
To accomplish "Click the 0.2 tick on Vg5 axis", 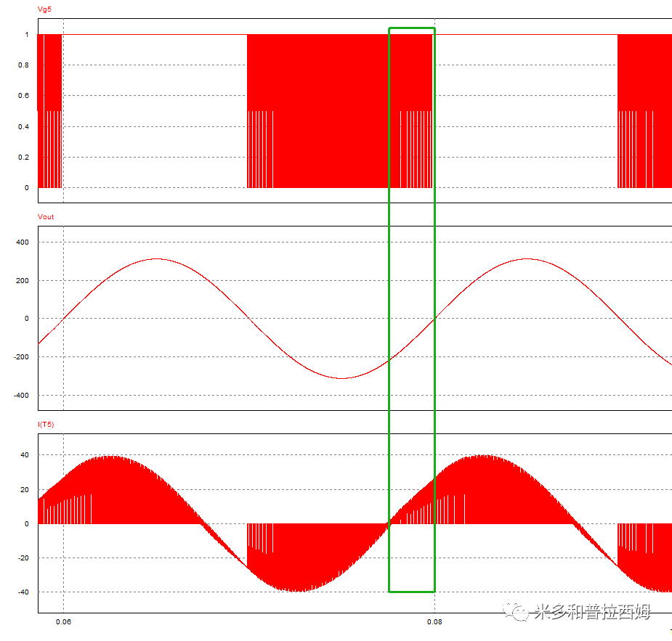I will click(x=23, y=157).
